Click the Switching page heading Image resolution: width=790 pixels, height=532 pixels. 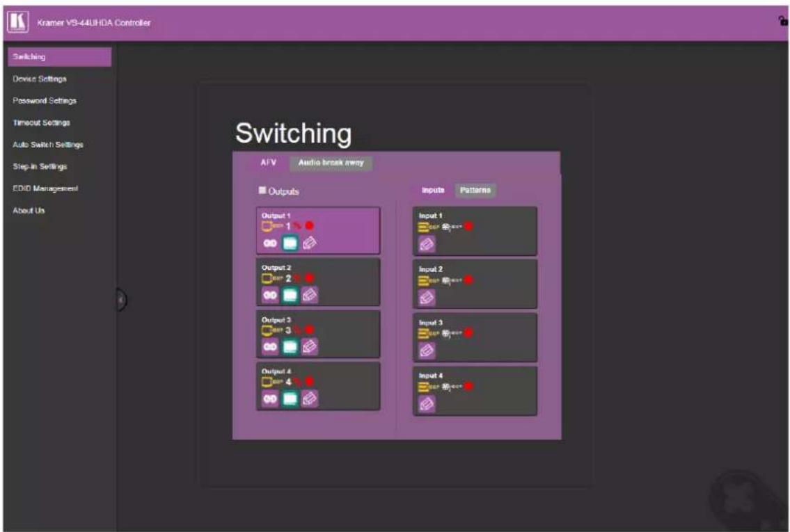[293, 134]
